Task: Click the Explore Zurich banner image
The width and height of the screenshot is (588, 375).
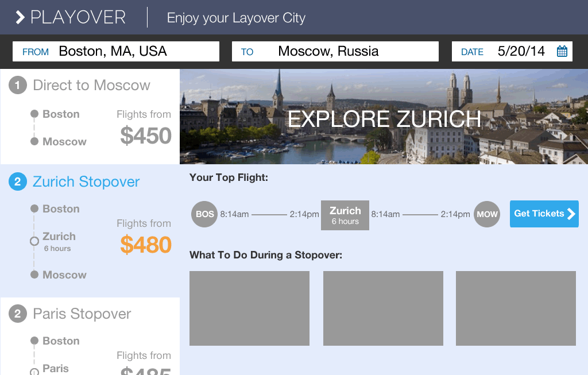Action: 384,117
